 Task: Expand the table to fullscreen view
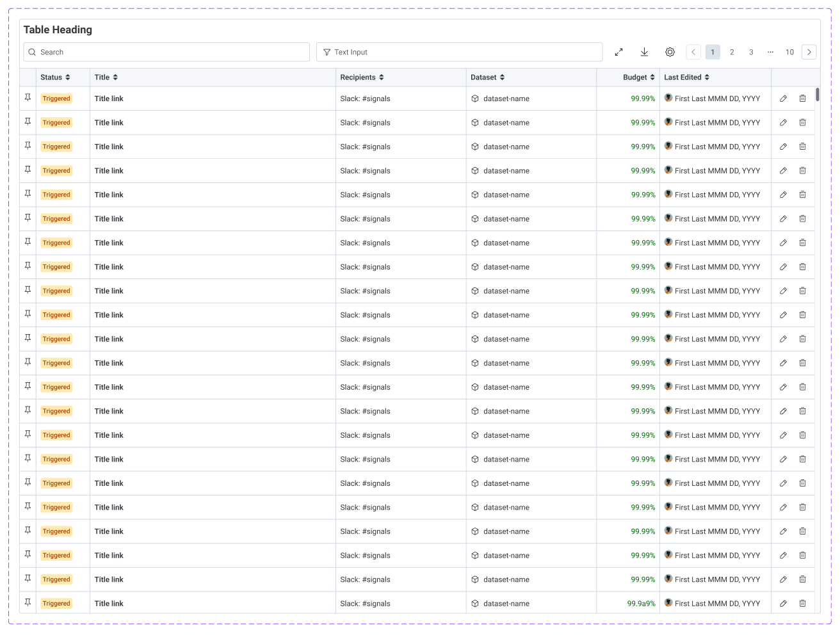(618, 52)
